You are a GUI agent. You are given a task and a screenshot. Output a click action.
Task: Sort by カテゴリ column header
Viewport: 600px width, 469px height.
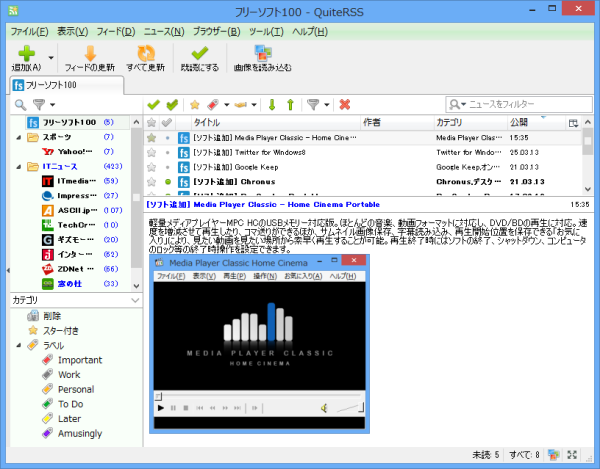(x=471, y=122)
